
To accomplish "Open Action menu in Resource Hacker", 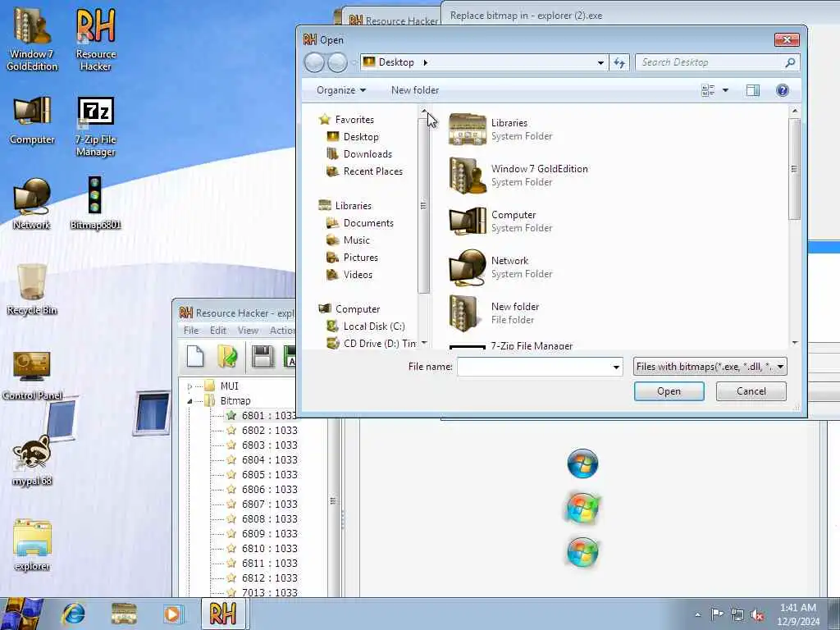I will tap(282, 331).
